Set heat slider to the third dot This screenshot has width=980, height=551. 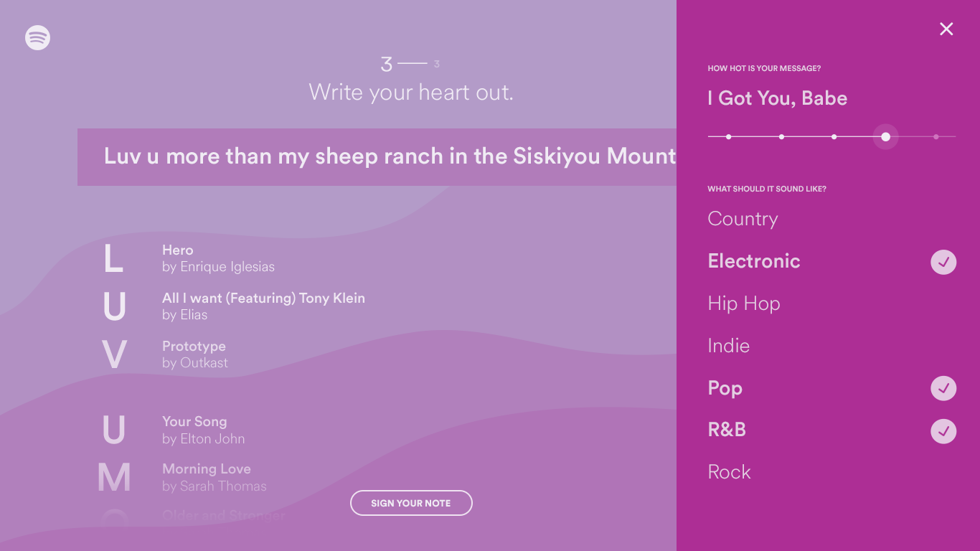[834, 136]
